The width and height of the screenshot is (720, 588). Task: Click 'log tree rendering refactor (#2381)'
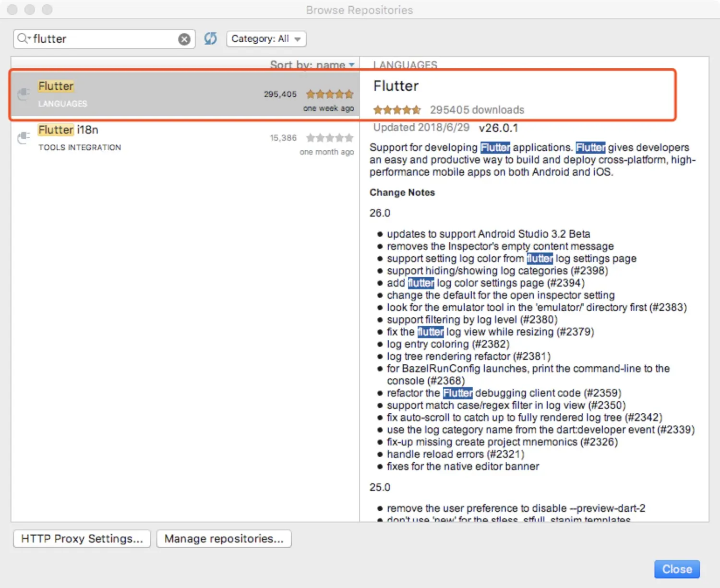click(x=469, y=356)
